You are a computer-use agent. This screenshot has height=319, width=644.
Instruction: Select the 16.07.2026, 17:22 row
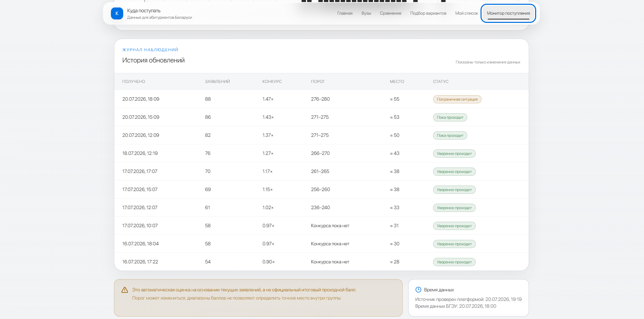(321, 262)
